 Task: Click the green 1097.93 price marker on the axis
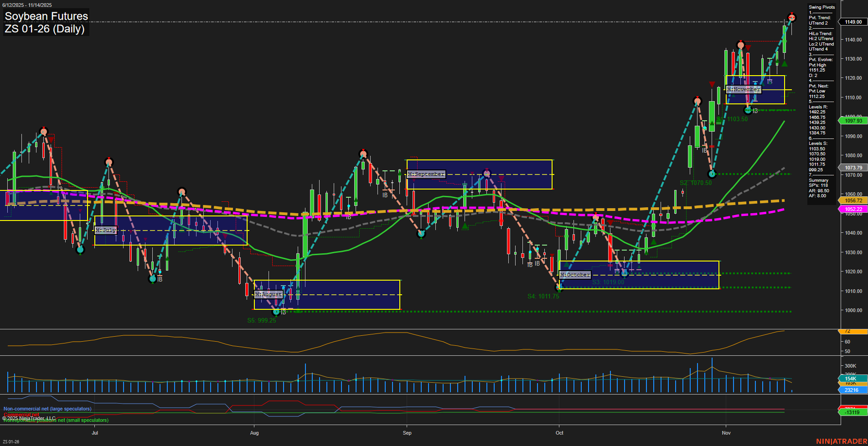tap(852, 121)
